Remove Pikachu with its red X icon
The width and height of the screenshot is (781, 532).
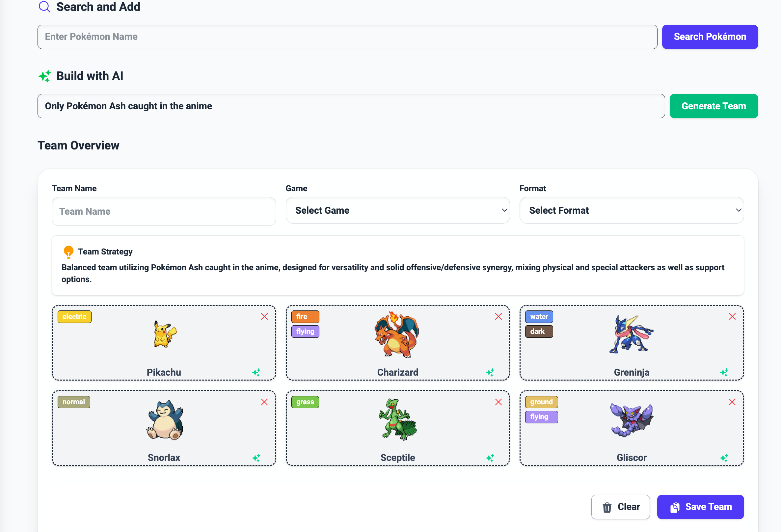pyautogui.click(x=264, y=317)
